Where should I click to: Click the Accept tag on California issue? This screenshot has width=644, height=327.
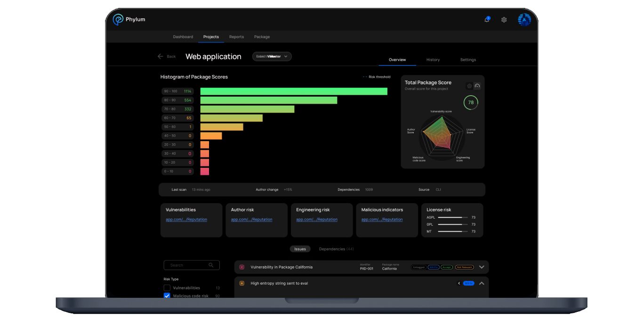tap(447, 267)
